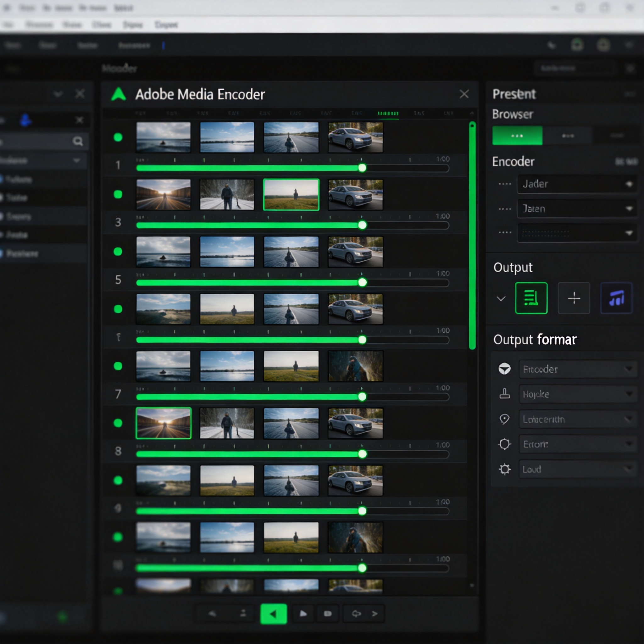Close the left panel with its X
644x644 pixels.
(80, 94)
